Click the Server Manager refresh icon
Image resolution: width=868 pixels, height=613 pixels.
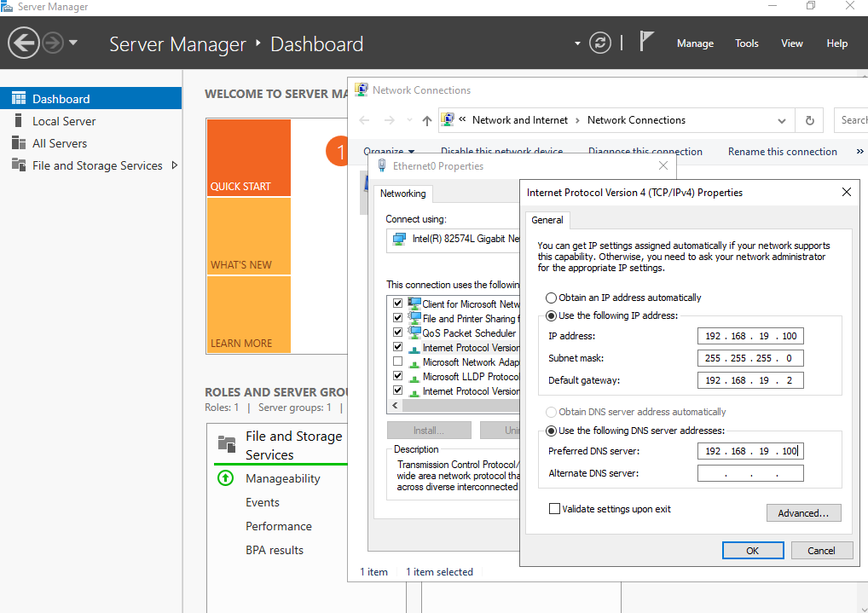pos(600,43)
